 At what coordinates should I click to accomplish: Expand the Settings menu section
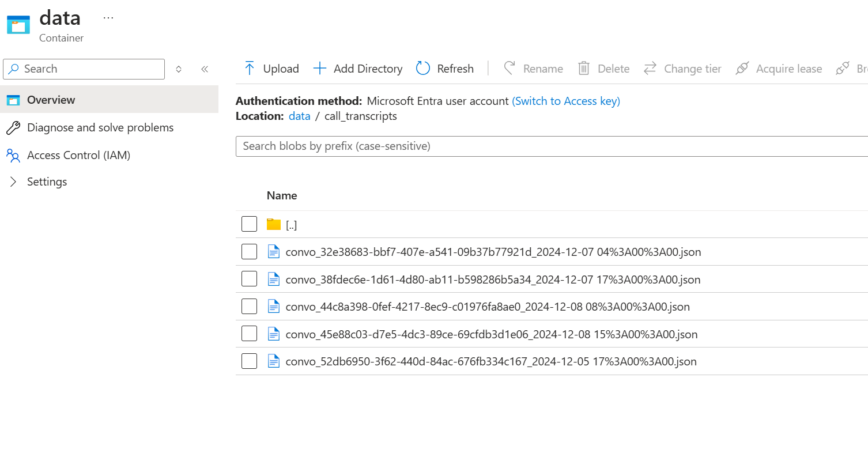point(14,182)
